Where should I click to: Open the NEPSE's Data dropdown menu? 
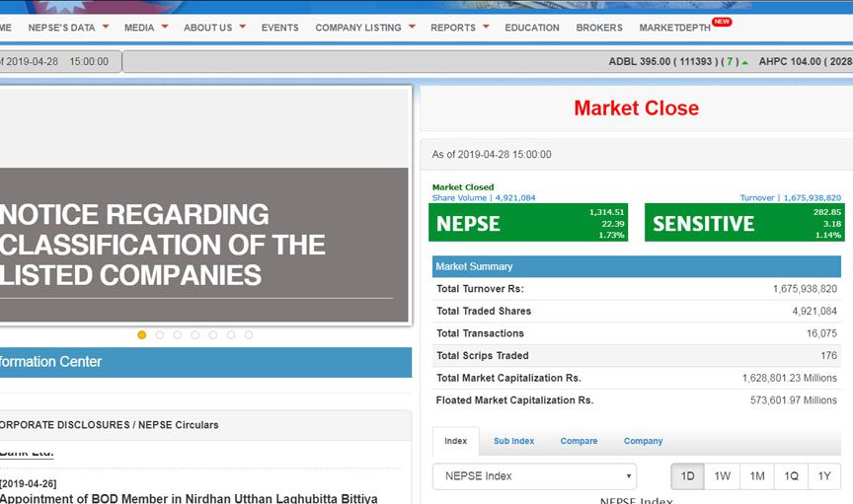pyautogui.click(x=68, y=28)
